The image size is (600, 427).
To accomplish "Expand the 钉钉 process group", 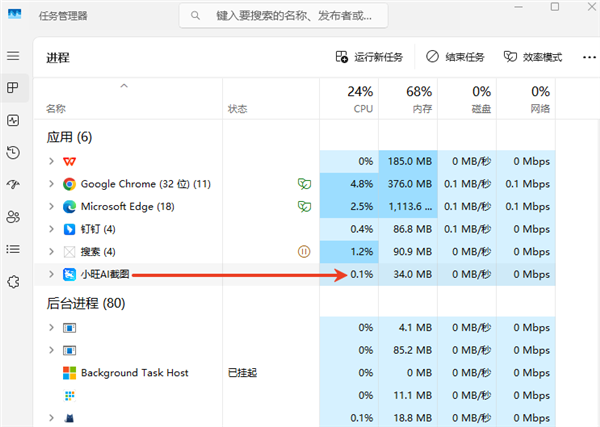I will coord(51,229).
